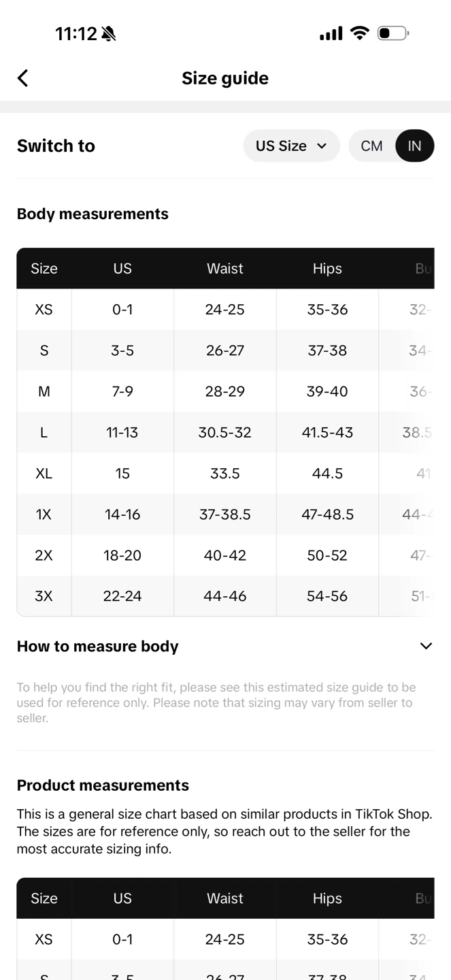
Task: Tap the XL row US value 15
Action: click(122, 474)
